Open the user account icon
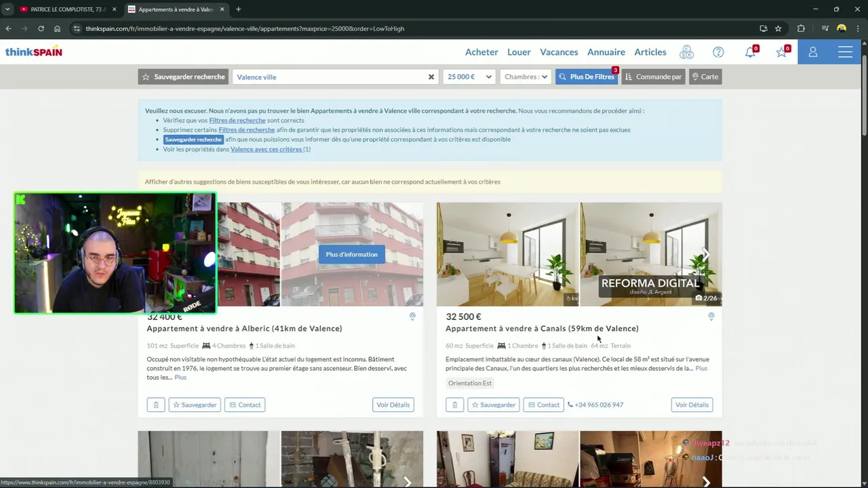 [x=813, y=52]
